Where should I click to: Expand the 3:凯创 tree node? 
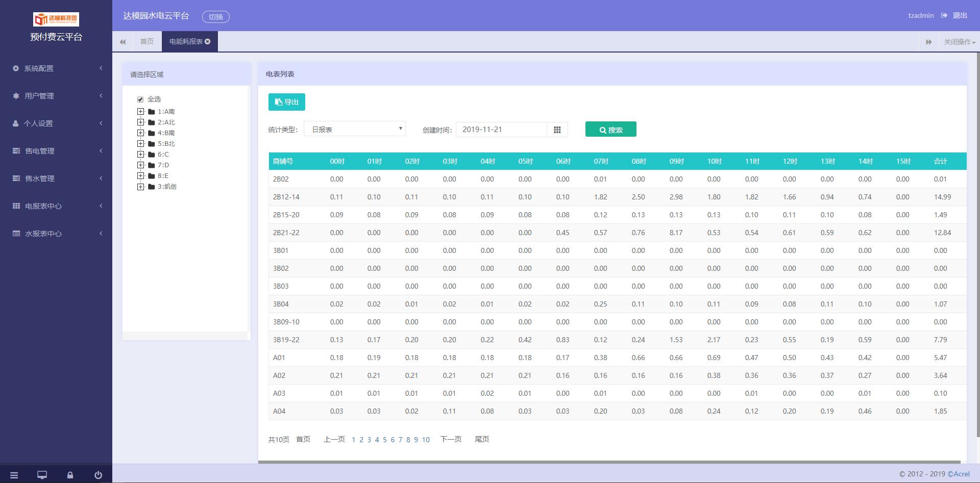(x=140, y=187)
